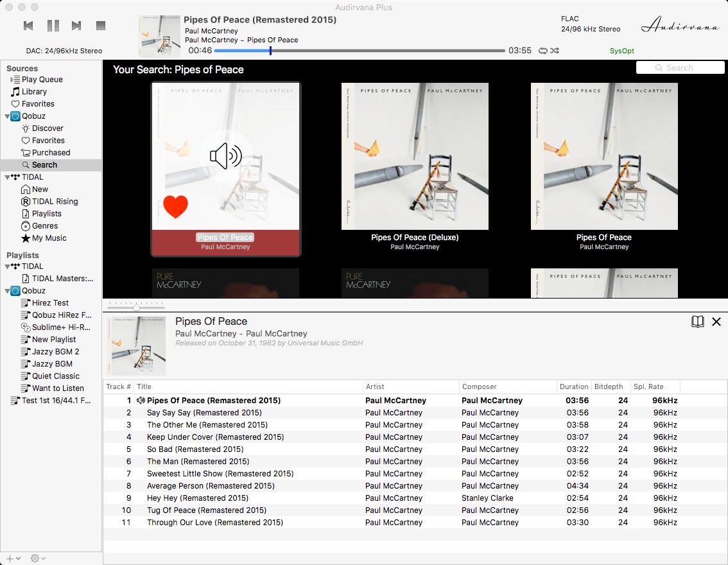Click the third Pipes Of Peace album cover
This screenshot has width=728, height=565.
pos(604,157)
